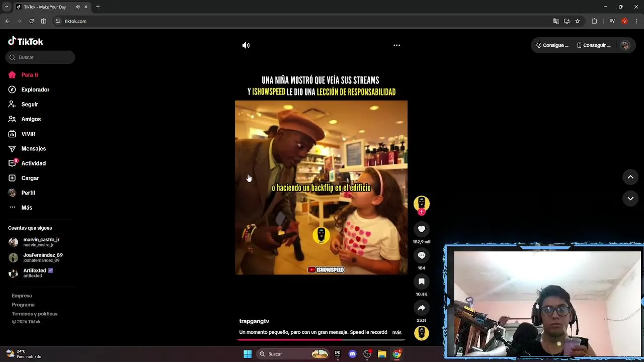
Task: Open the video more options menu
Action: point(396,45)
